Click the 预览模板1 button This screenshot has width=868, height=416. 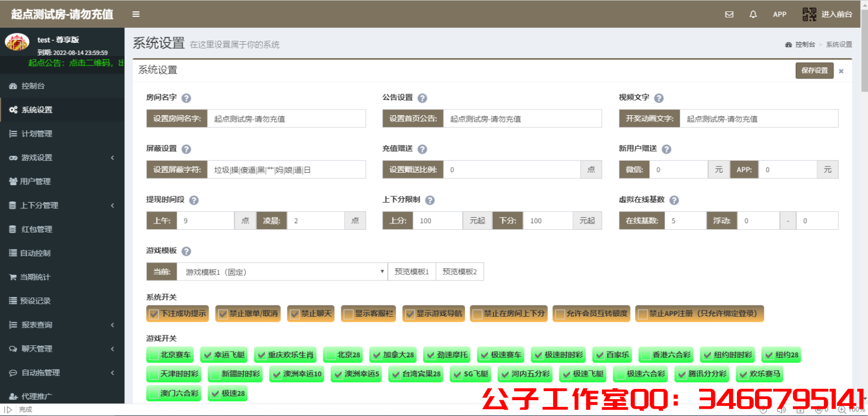[x=411, y=272]
